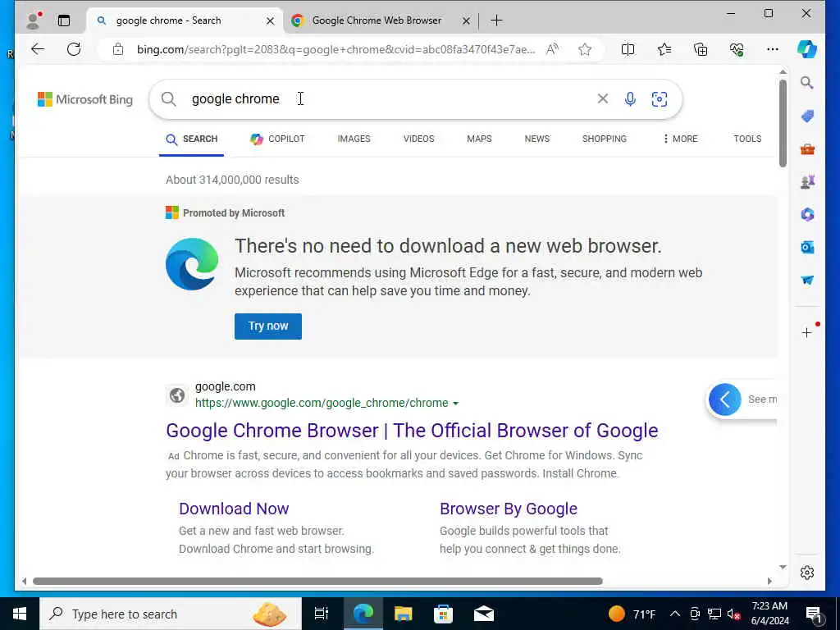This screenshot has height=630, width=840.
Task: View site information lock icon
Action: click(x=118, y=50)
